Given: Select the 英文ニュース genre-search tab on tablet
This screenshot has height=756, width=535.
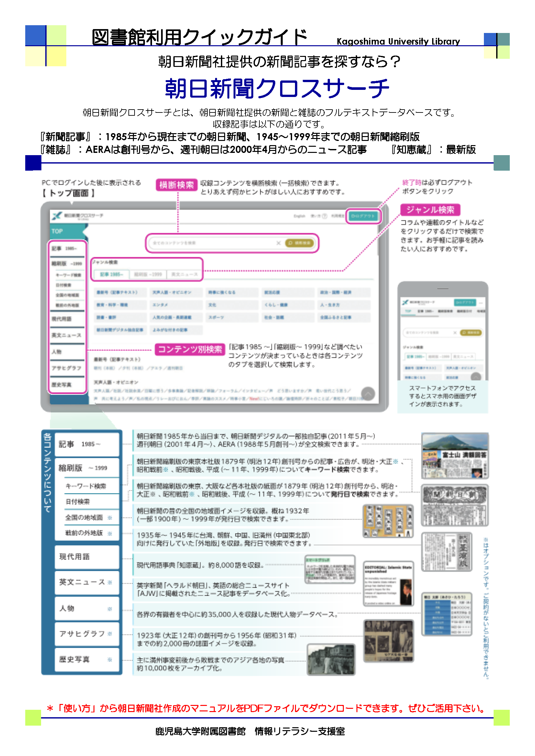Looking at the screenshot, I should (184, 274).
